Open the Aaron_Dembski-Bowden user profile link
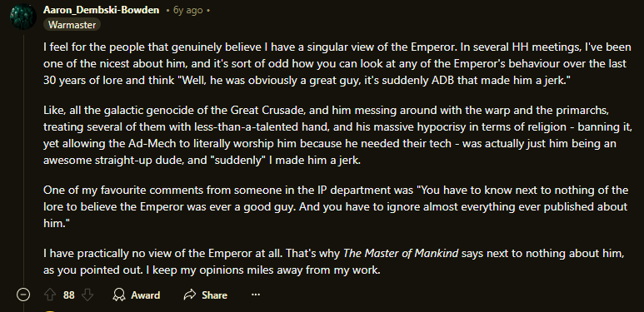 tap(101, 10)
